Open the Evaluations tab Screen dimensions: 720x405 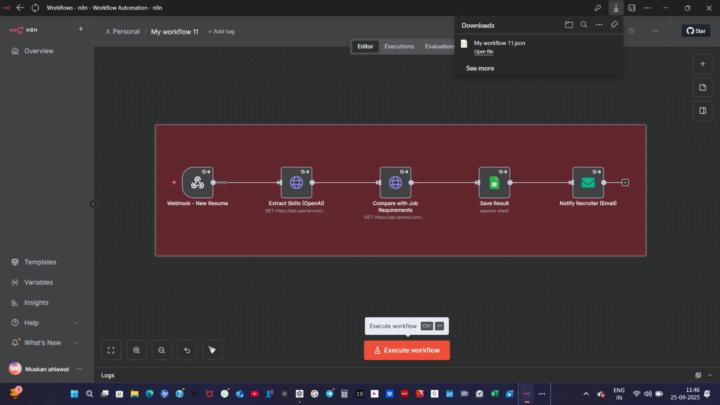(439, 46)
